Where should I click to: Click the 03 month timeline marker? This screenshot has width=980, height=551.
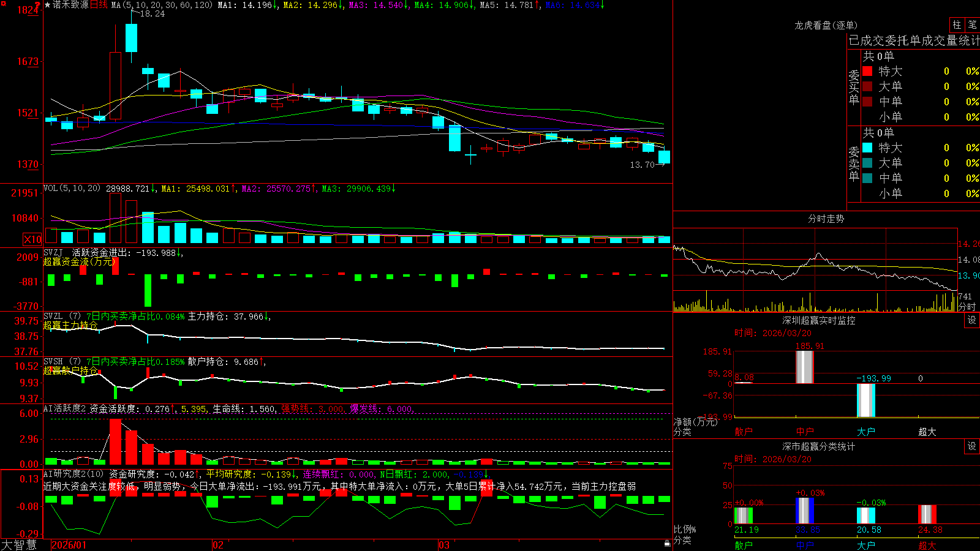[444, 545]
